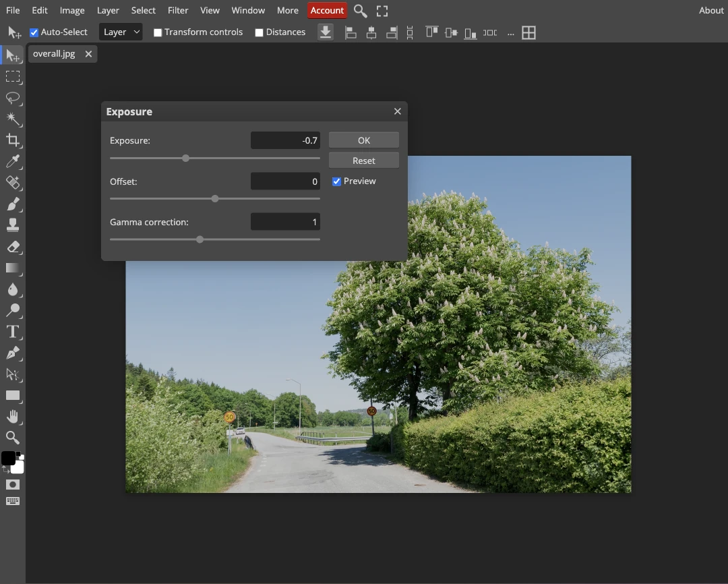
Task: Select the Blur droplet tool
Action: (x=13, y=289)
